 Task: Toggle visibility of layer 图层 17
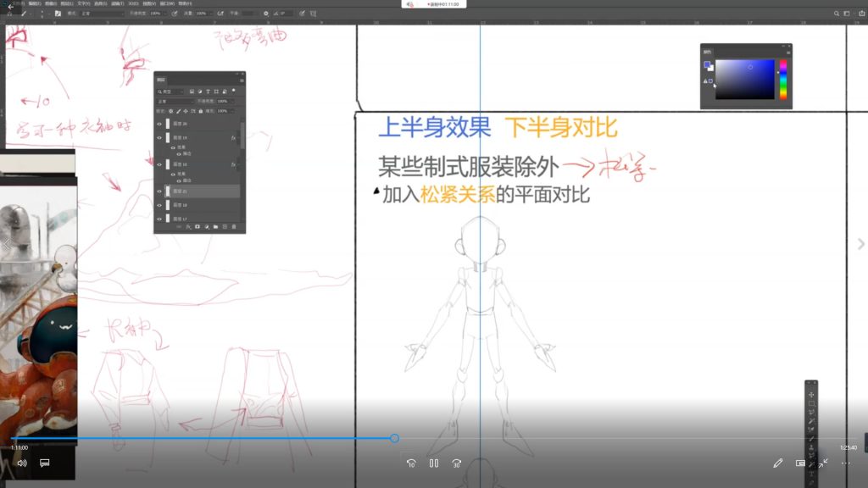tap(159, 219)
